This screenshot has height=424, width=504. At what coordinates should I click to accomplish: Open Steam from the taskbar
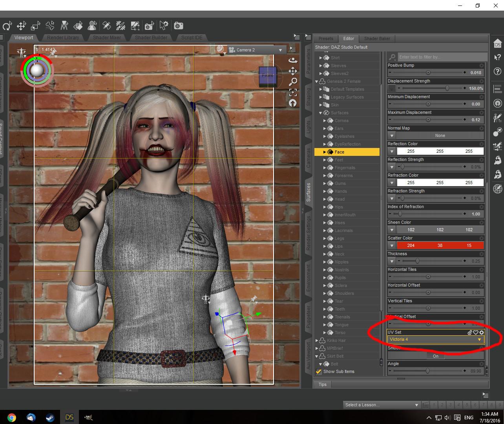[x=50, y=417]
